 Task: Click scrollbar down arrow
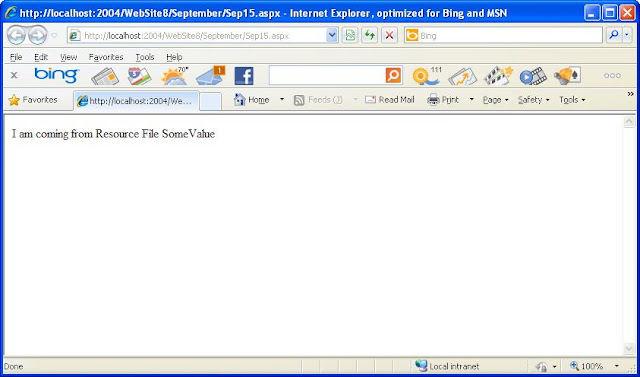coord(629,348)
